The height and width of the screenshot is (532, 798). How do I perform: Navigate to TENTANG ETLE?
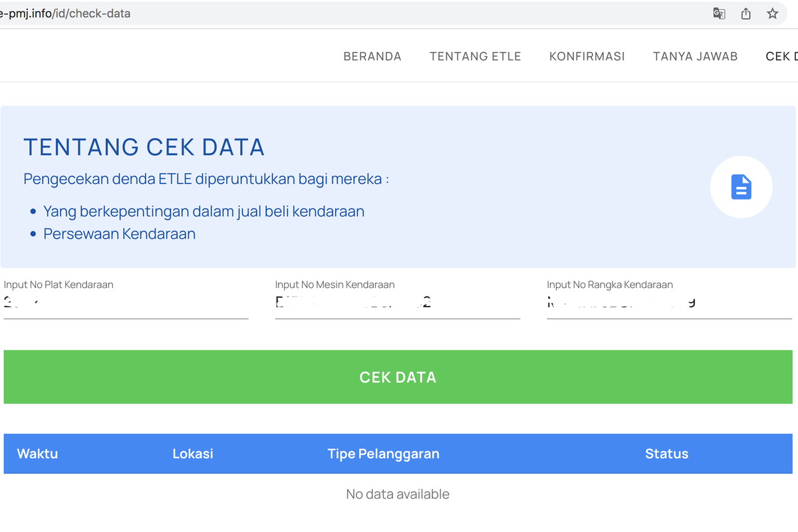click(475, 57)
